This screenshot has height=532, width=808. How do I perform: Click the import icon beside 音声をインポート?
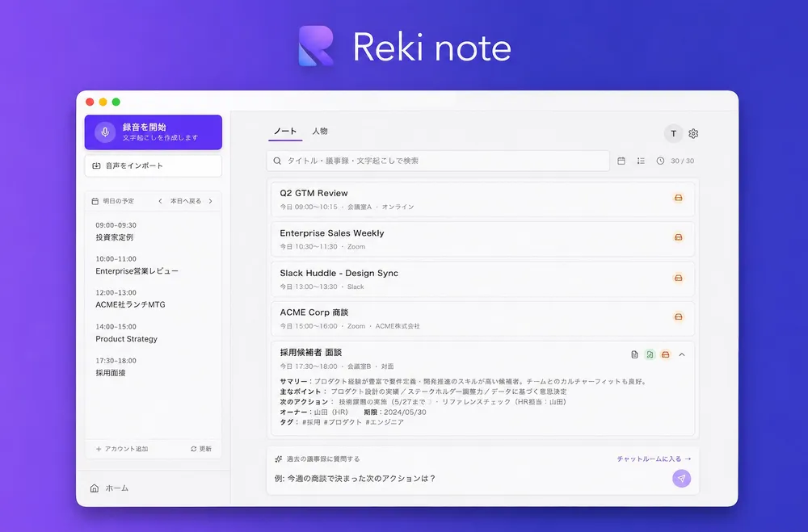point(96,165)
